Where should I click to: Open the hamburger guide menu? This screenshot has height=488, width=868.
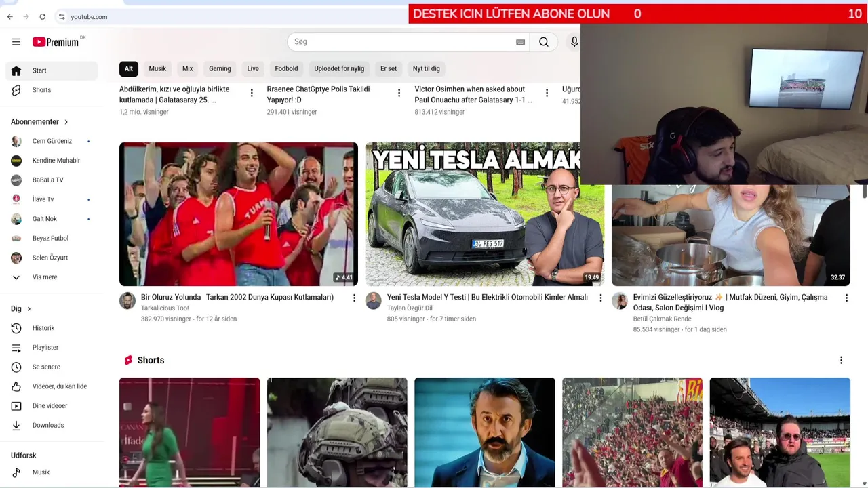[16, 42]
